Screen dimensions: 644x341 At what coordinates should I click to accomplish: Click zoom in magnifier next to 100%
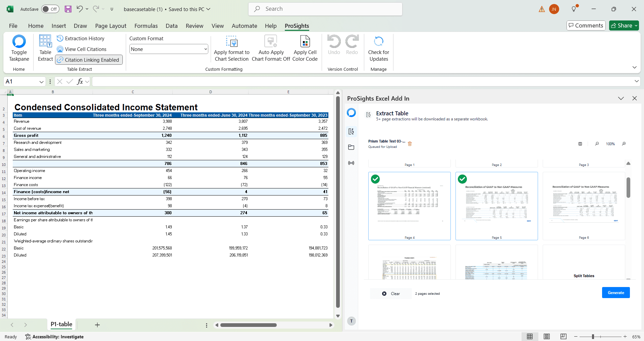coord(624,144)
